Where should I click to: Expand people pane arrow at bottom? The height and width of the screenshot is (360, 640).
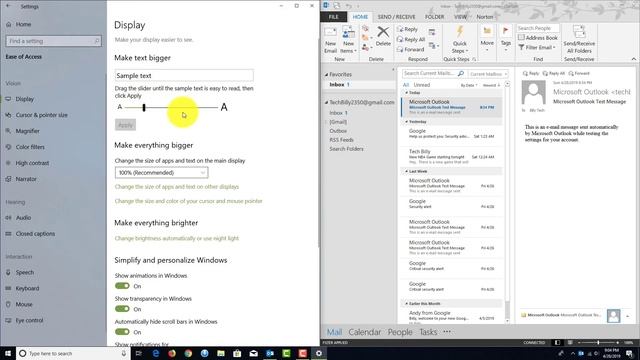[628, 316]
